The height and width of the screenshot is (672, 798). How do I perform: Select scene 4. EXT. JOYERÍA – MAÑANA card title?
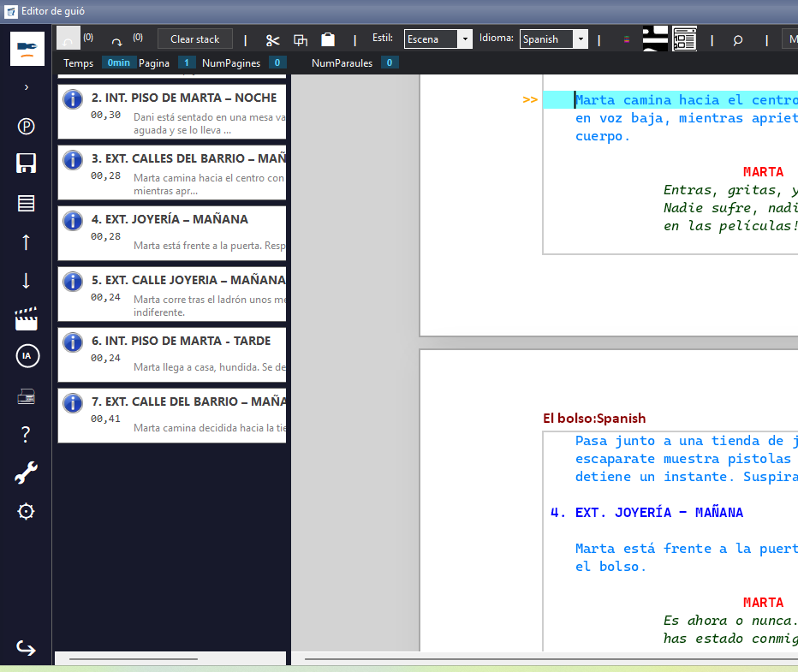[x=170, y=219]
